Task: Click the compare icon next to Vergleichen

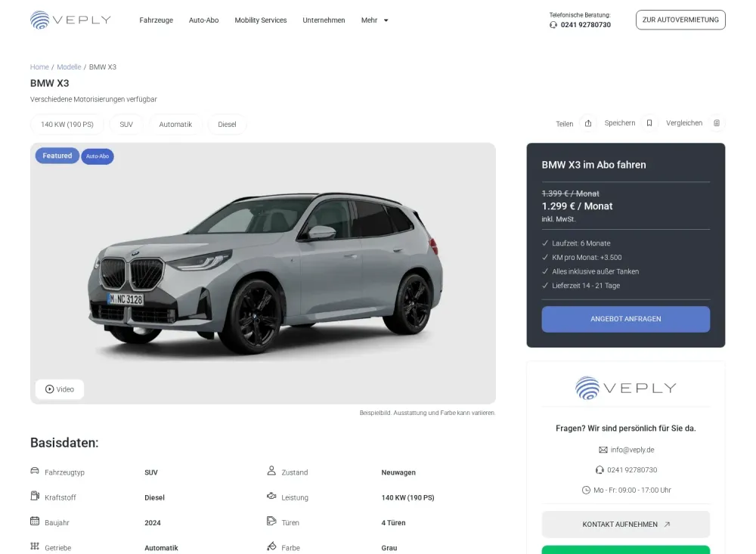Action: 717,123
